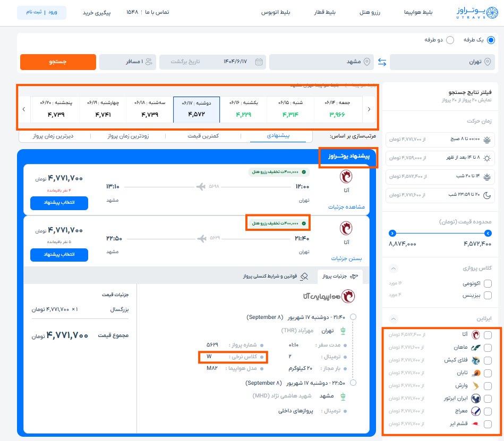Click the ماهان airline logo in filter
Viewport: 504px width, 441px height.
tap(476, 348)
